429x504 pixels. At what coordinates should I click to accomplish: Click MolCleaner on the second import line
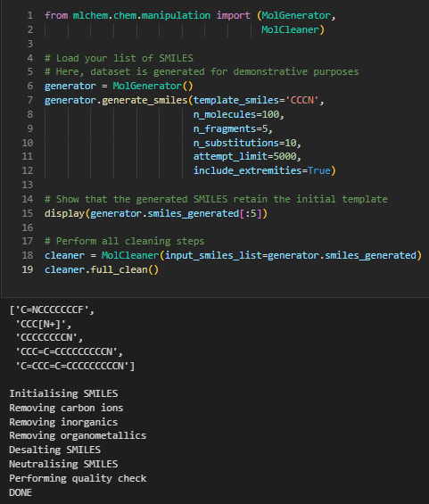290,29
